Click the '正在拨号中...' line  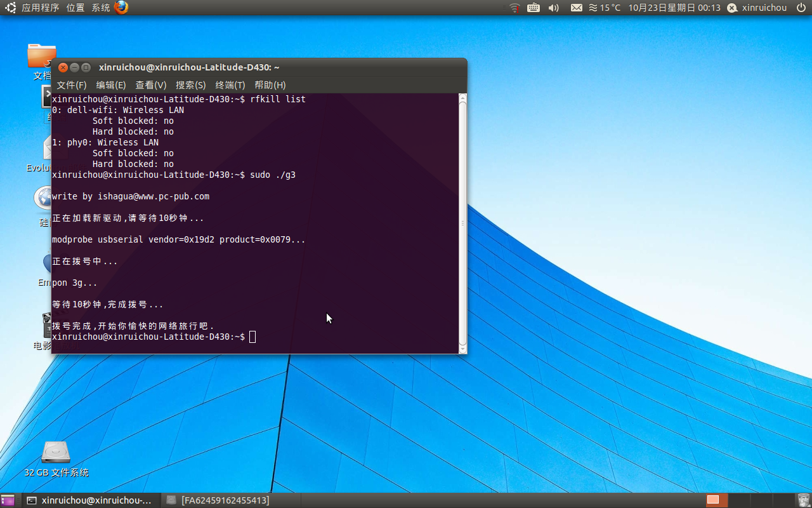tap(85, 261)
